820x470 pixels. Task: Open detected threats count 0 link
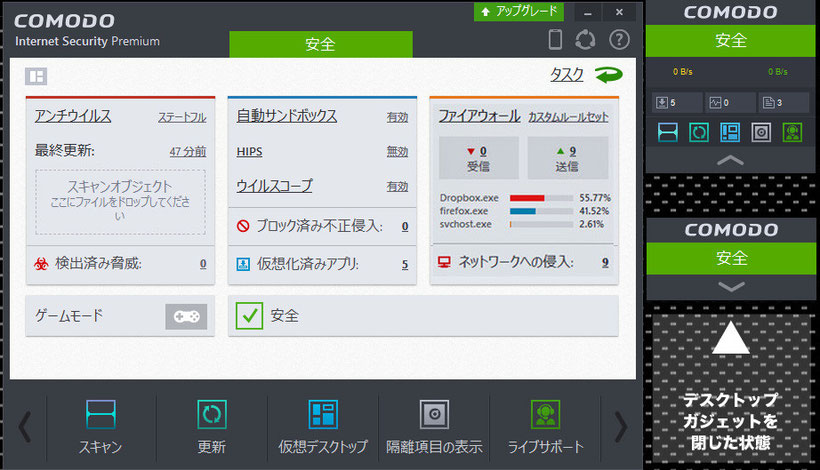203,264
